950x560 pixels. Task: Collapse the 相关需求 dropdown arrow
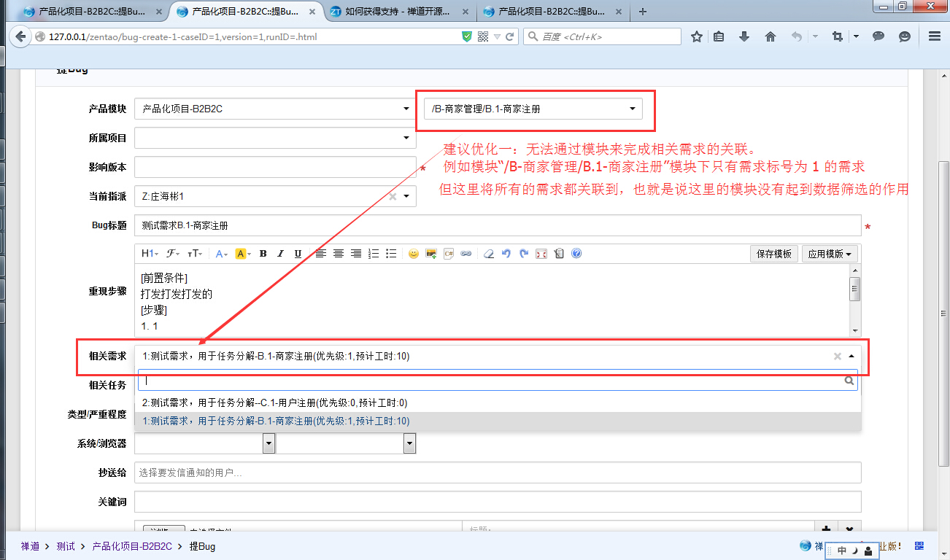point(851,357)
